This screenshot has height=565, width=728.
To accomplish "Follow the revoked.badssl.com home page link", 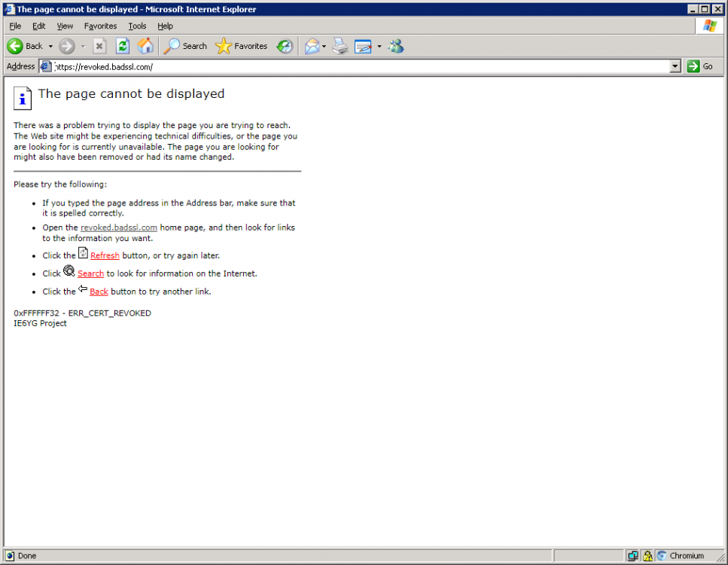I will [118, 227].
